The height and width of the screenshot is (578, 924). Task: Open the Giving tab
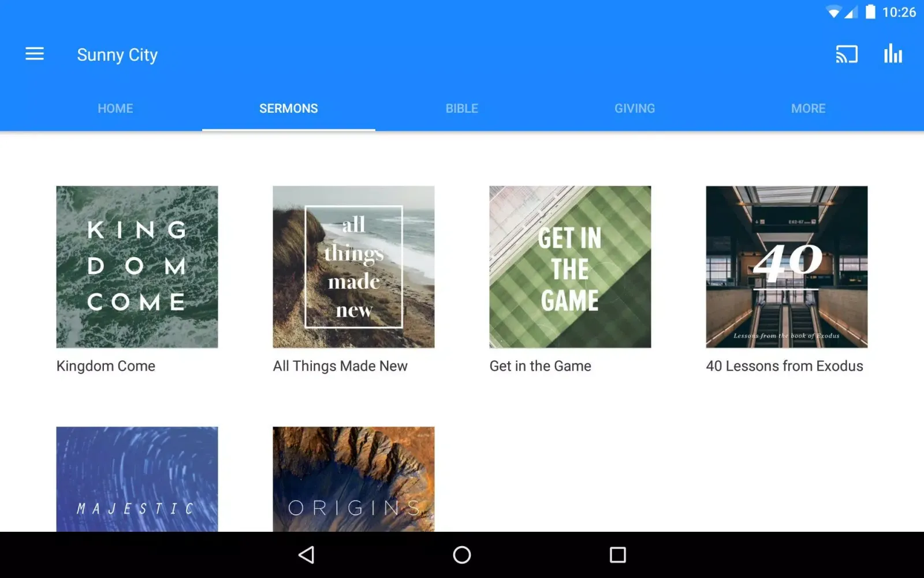coord(635,109)
